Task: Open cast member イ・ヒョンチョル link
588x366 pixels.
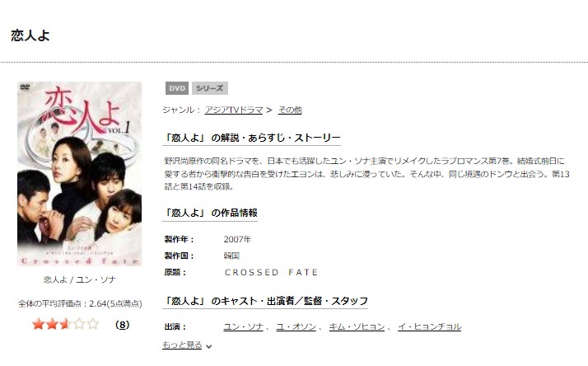Action: (x=429, y=326)
